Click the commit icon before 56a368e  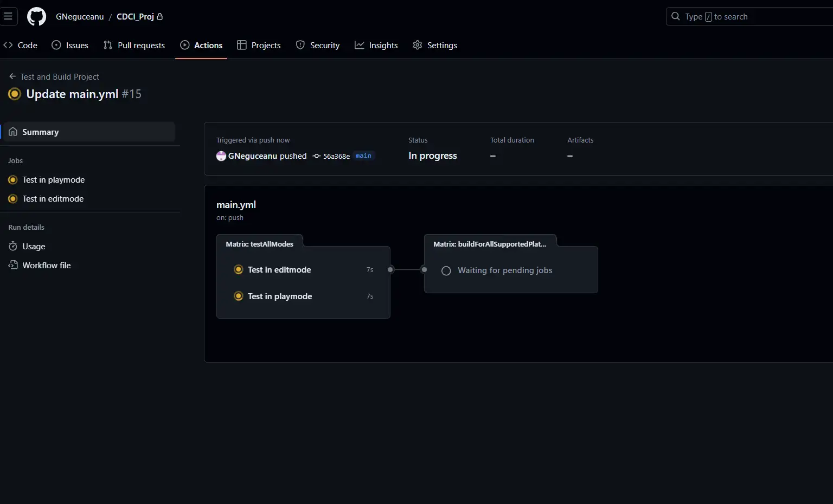click(316, 156)
